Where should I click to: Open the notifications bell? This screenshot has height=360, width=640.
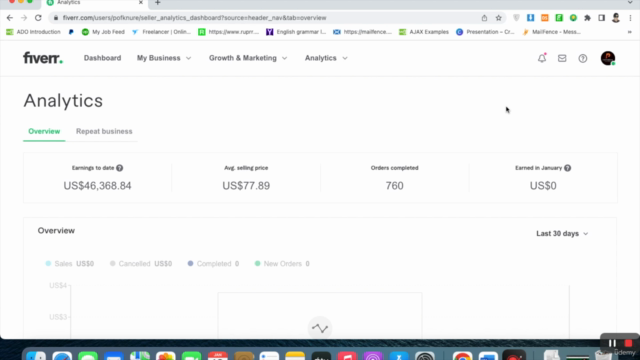click(542, 58)
